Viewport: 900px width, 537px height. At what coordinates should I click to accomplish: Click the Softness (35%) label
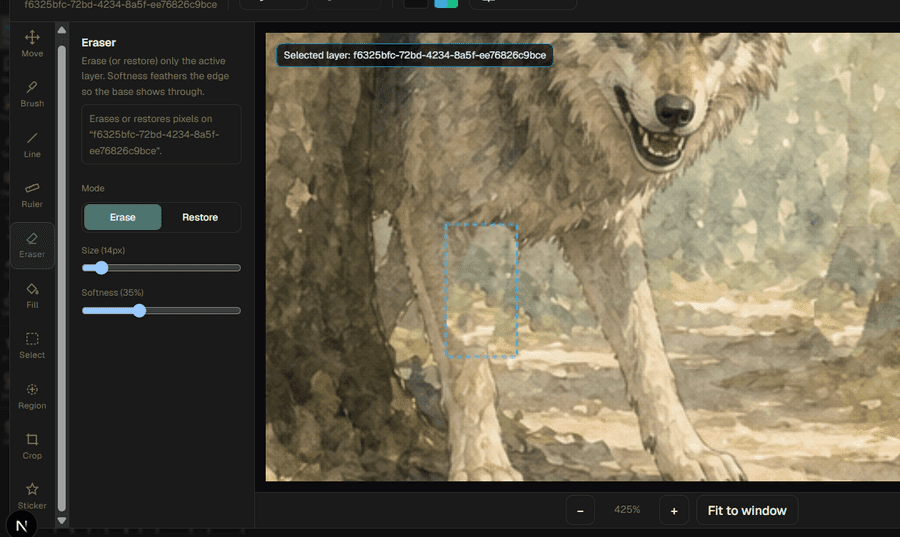112,293
